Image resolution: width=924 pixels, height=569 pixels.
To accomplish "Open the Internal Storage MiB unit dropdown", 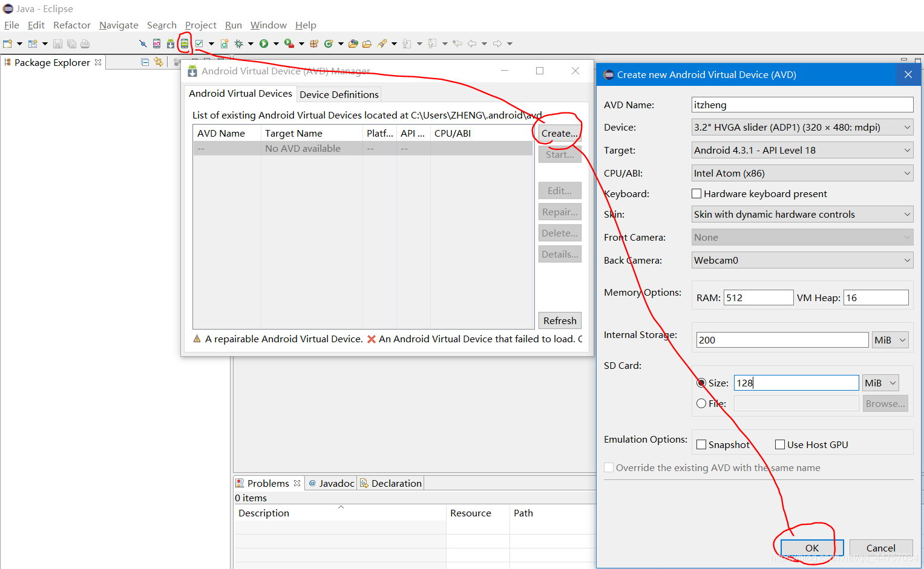I will pyautogui.click(x=890, y=340).
